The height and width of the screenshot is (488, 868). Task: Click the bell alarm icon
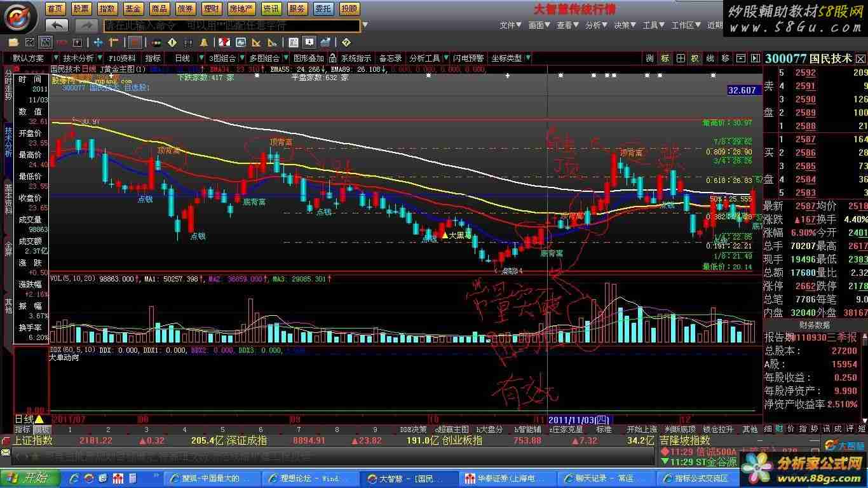[203, 43]
